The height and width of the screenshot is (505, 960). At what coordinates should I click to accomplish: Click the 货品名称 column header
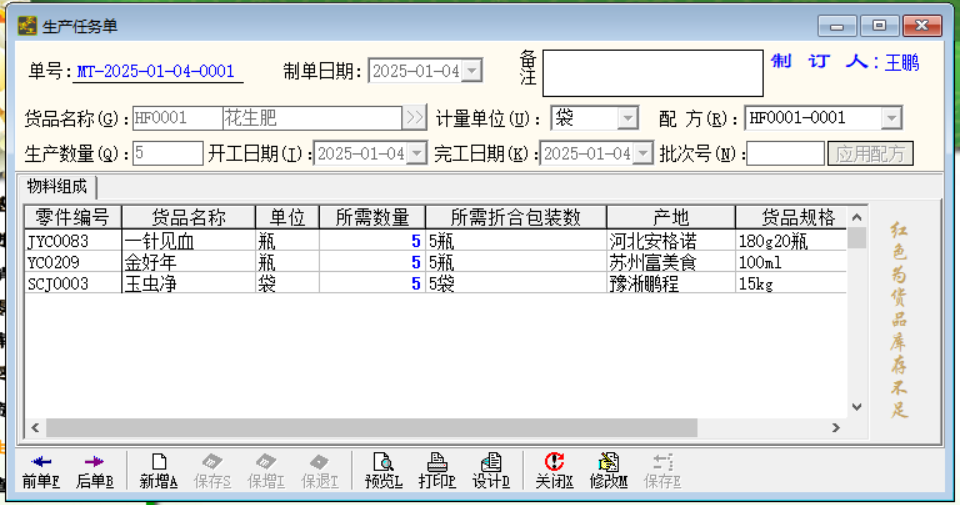click(x=189, y=217)
